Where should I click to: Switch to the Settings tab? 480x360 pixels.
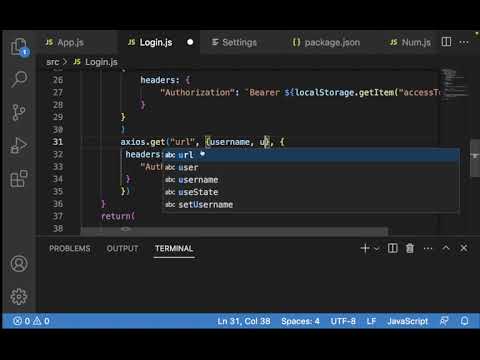click(235, 42)
